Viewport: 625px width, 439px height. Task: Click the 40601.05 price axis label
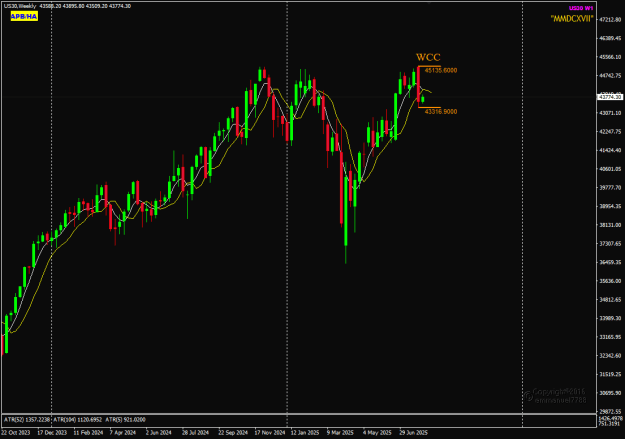pos(610,169)
